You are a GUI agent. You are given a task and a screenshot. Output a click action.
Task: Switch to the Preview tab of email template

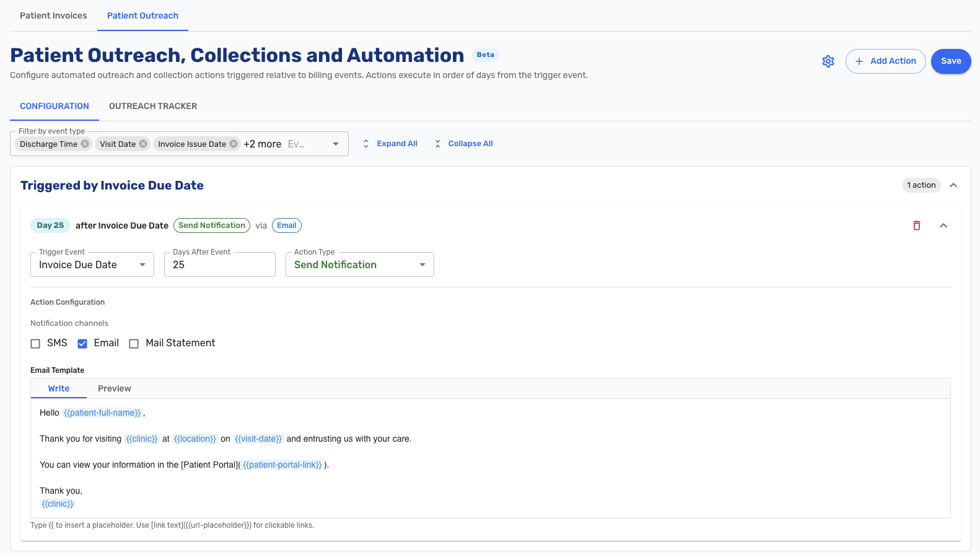115,388
